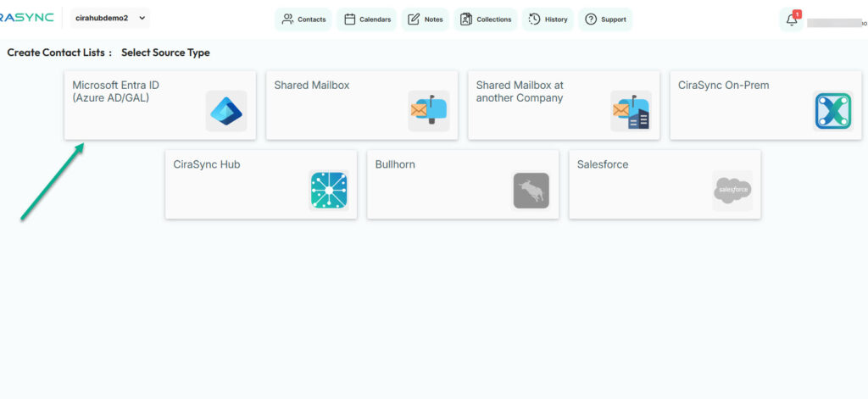Viewport: 868px width, 399px height.
Task: Click the Microsoft Entra ID Azure icon
Action: pos(226,111)
